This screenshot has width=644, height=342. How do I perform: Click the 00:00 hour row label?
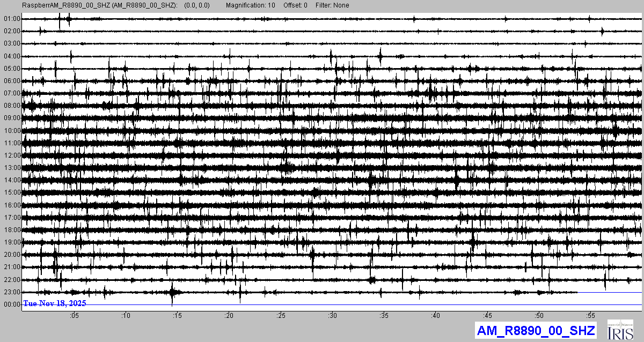(x=11, y=304)
